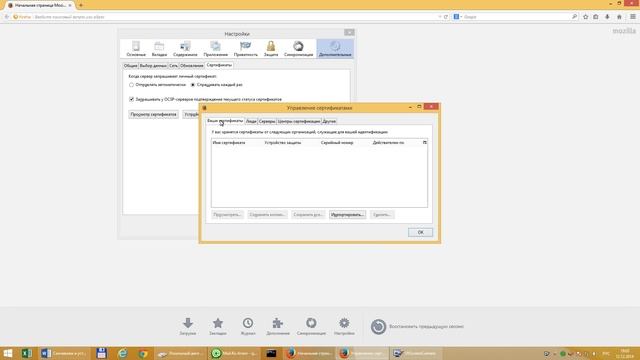Click the Импортировать button
The width and height of the screenshot is (640, 360).
click(347, 215)
